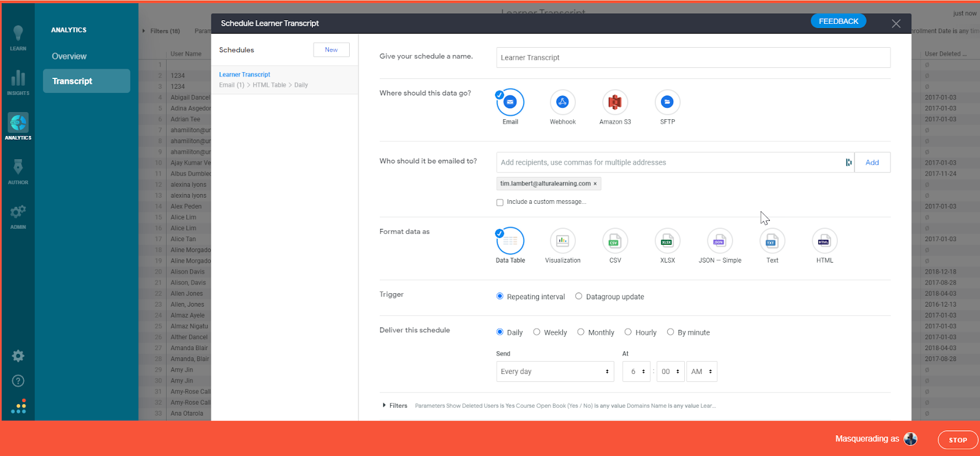The height and width of the screenshot is (456, 980).
Task: Select the Webhook destination icon
Action: [x=562, y=102]
